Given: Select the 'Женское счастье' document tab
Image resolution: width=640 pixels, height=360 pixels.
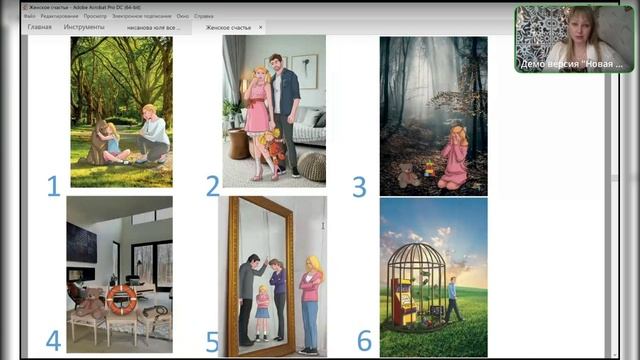Looking at the screenshot, I should 228,28.
